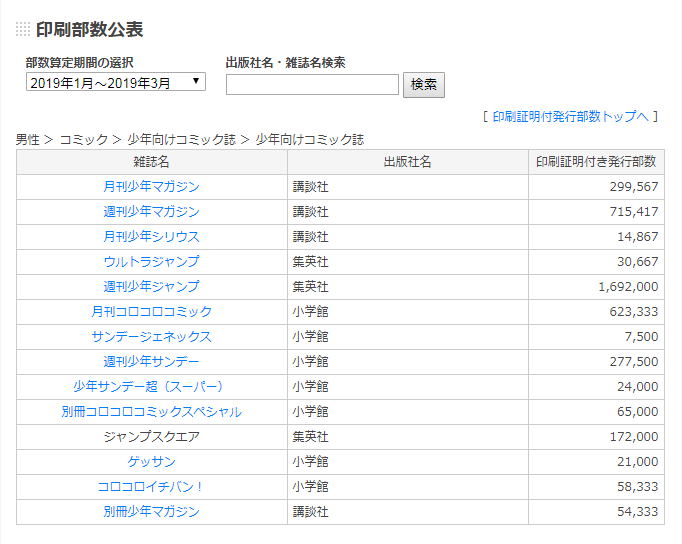This screenshot has width=682, height=544.
Task: Click the circulation value 1,692,000
Action: click(x=629, y=287)
